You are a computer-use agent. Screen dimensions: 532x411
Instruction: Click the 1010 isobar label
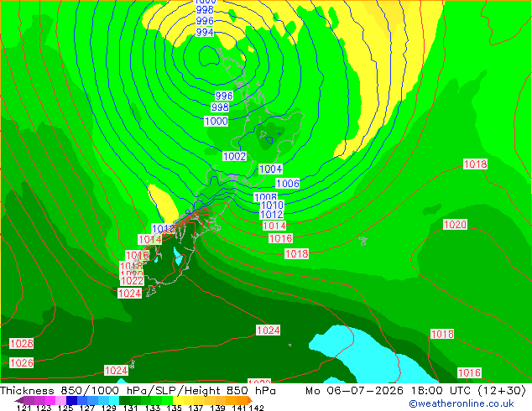[x=272, y=205]
